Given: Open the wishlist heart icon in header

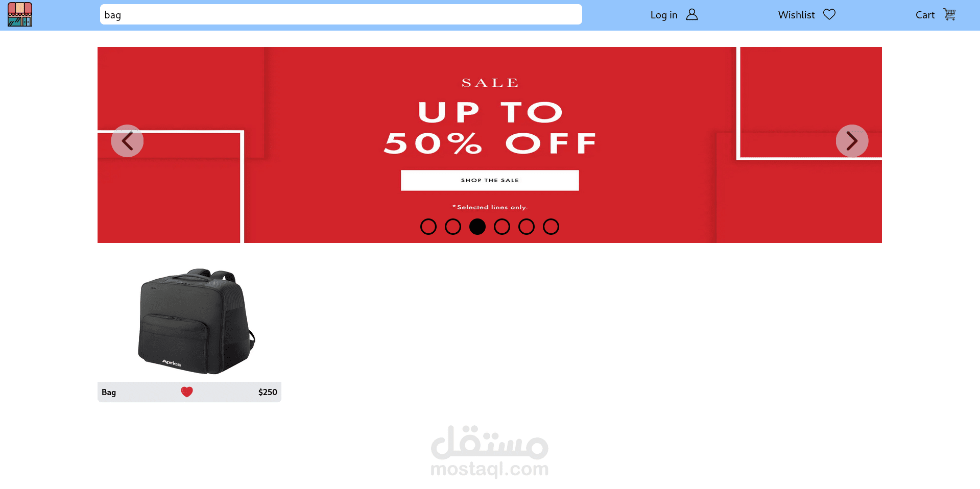Looking at the screenshot, I should click(x=829, y=14).
